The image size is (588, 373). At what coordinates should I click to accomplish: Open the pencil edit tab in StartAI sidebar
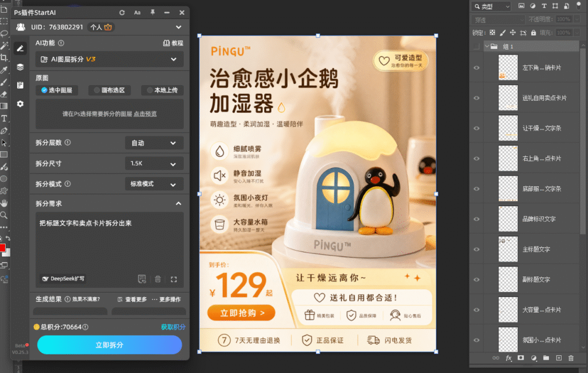click(20, 48)
